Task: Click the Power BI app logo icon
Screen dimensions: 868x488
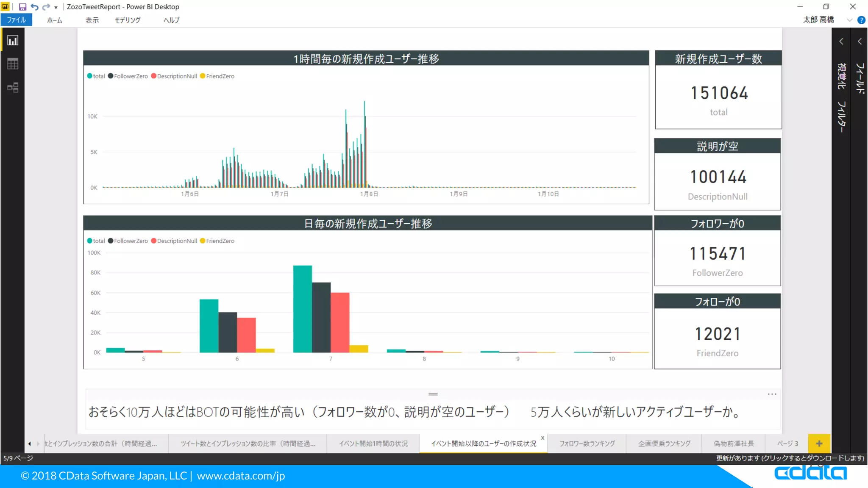Action: tap(5, 7)
